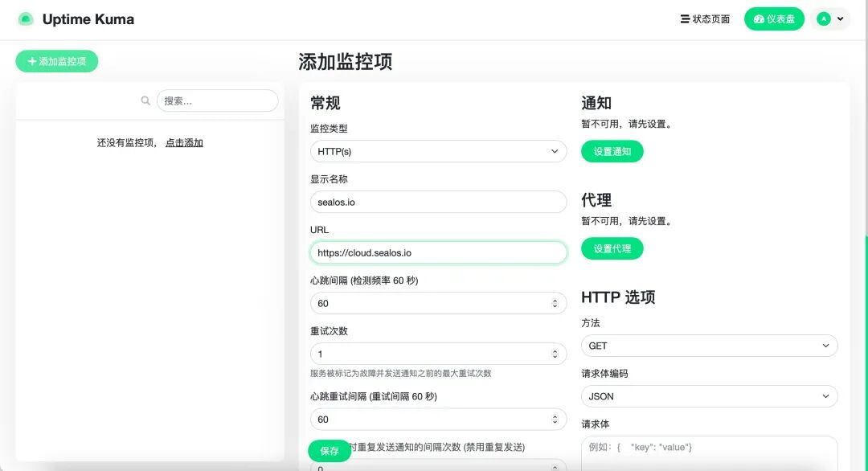Open the 请求体编码 JSON dropdown
Viewport: 868px width, 471px height.
[x=709, y=396]
